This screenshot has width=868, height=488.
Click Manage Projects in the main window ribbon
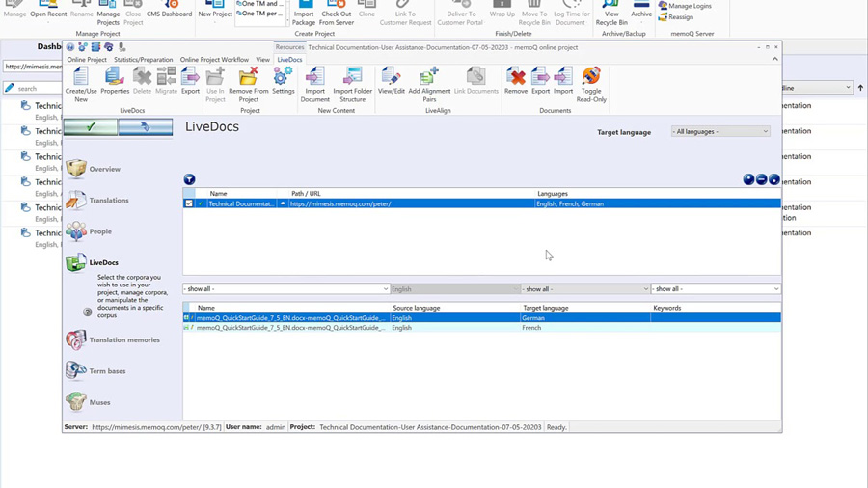tap(108, 14)
